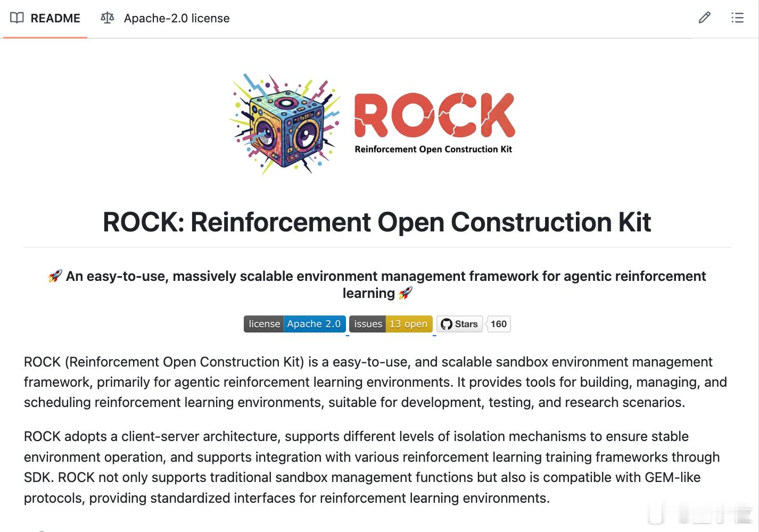Image resolution: width=759 pixels, height=532 pixels.
Task: Open the issues 13 open badge
Action: pyautogui.click(x=391, y=324)
